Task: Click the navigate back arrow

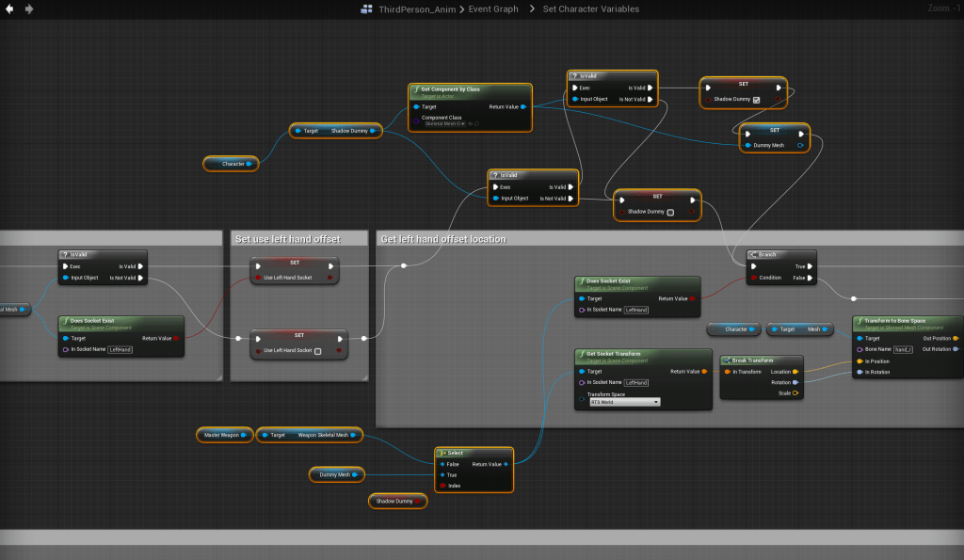Action: click(10, 8)
